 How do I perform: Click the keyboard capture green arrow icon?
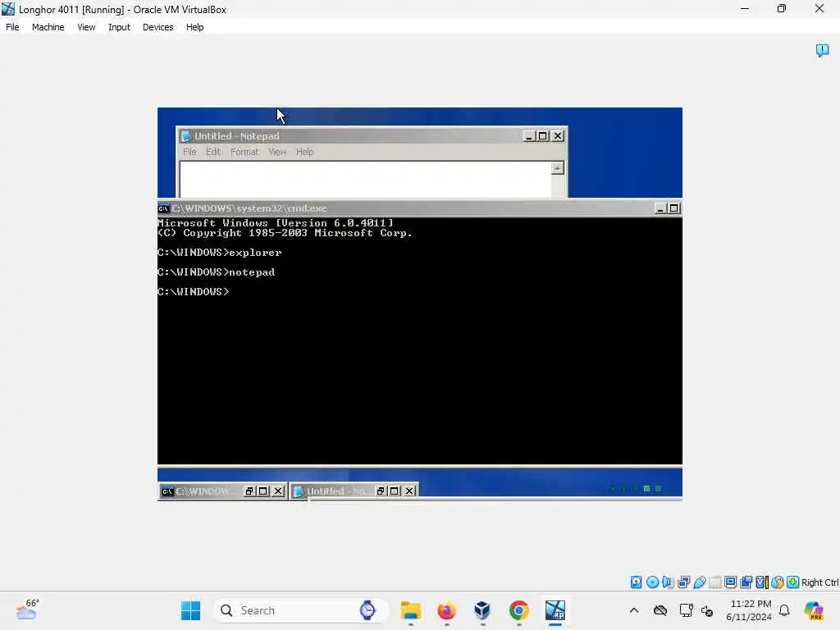point(793,582)
